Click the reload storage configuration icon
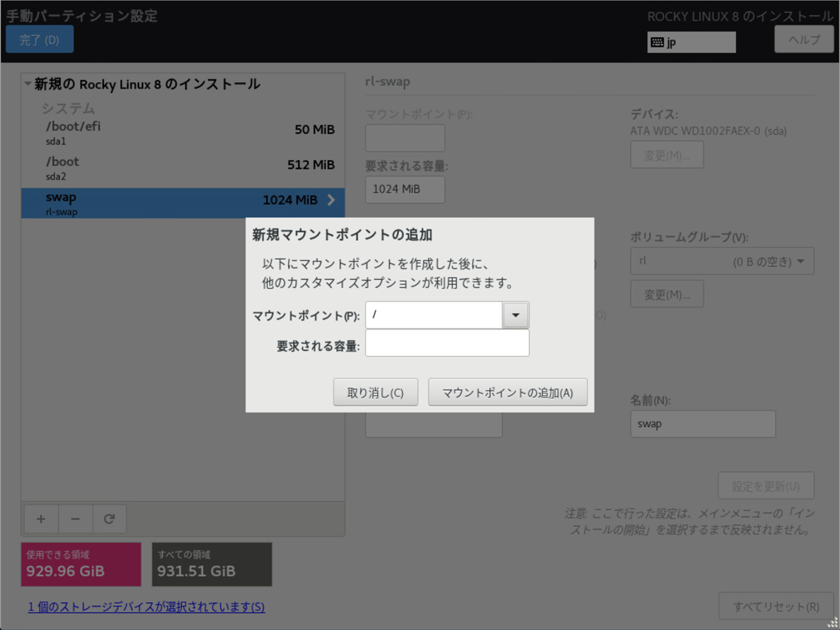The width and height of the screenshot is (840, 630). (110, 519)
